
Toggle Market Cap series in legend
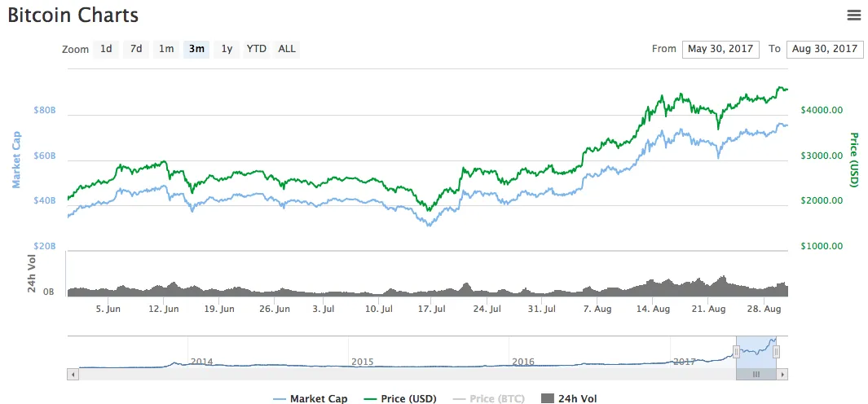(311, 398)
